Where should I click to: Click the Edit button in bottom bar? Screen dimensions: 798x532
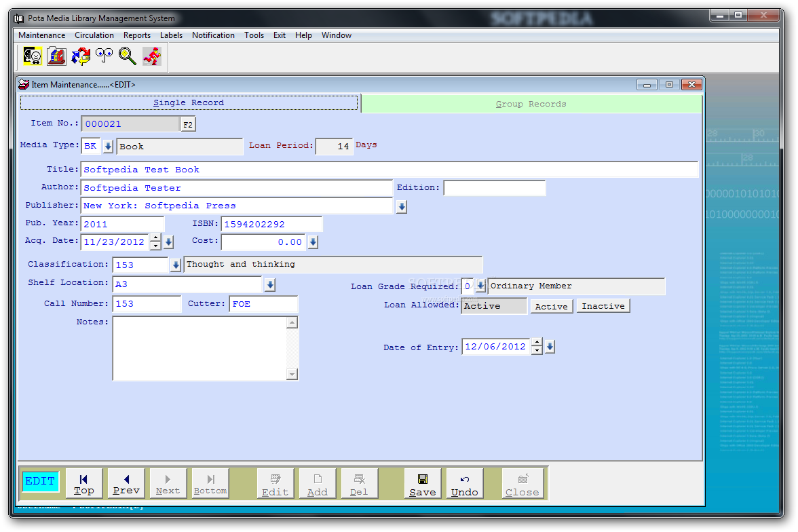tap(275, 484)
